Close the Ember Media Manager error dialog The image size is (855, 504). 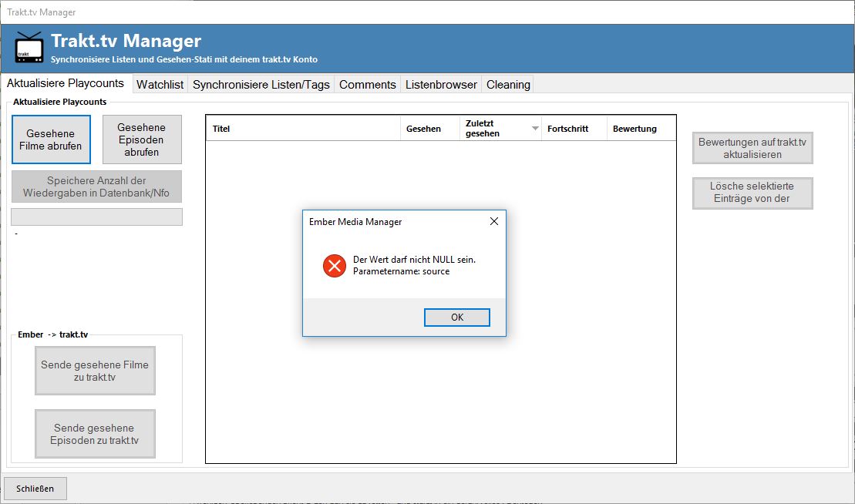point(494,221)
